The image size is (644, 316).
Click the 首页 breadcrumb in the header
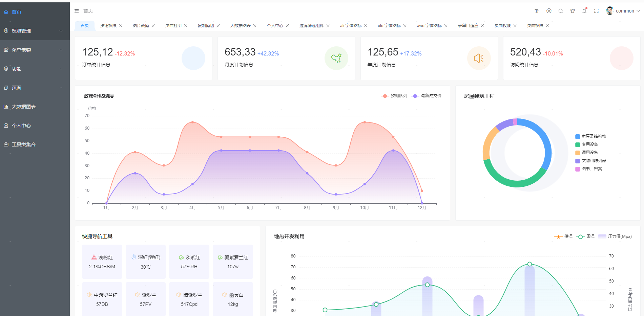point(88,11)
